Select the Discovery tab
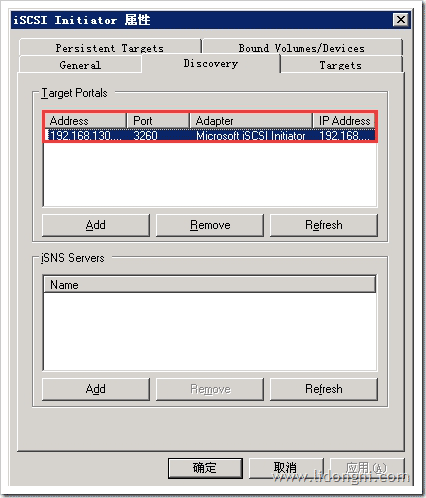The height and width of the screenshot is (498, 426). (211, 63)
